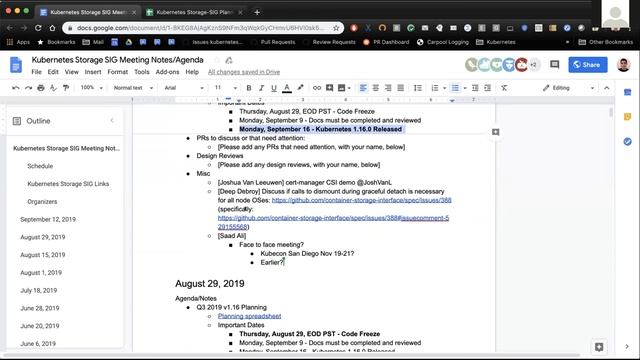Click the Redo icon in toolbar
Viewport: 640px width, 360px height.
point(29,88)
